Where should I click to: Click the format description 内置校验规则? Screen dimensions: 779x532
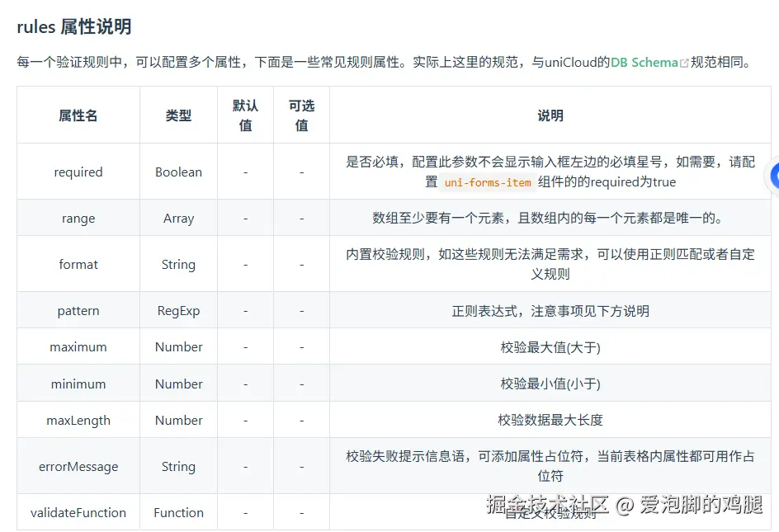[x=550, y=264]
